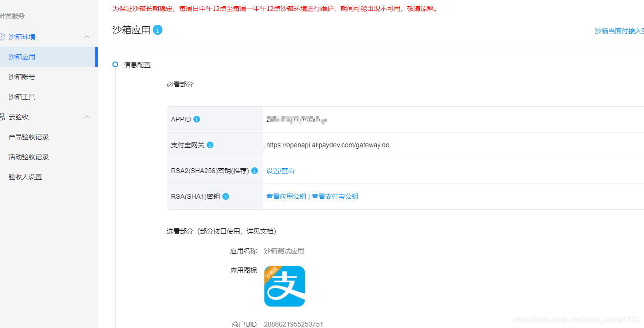Click the 选看部分 section heading

pyautogui.click(x=222, y=231)
